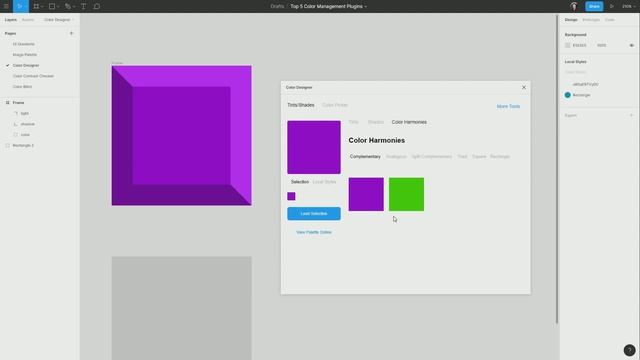Click the green complementary swatch
Screen dimensions: 640x360
tap(407, 194)
